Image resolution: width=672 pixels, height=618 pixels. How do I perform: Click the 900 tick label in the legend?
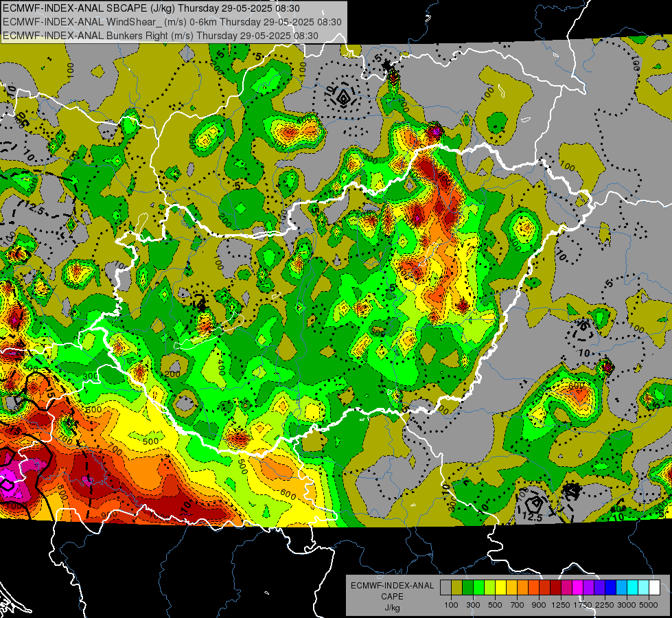click(x=539, y=605)
